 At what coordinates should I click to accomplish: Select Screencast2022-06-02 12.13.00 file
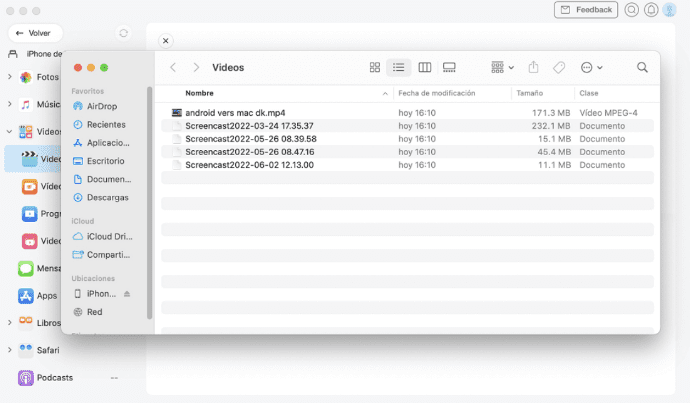pyautogui.click(x=407, y=165)
